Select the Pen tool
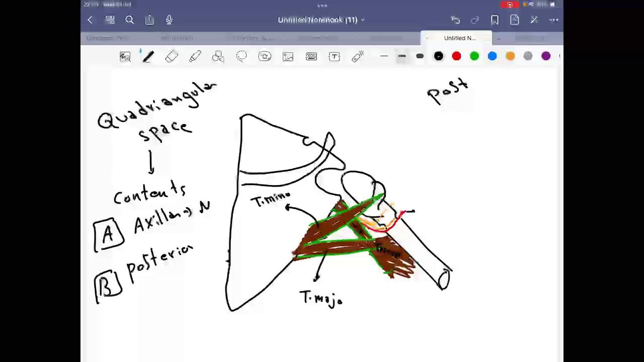The width and height of the screenshot is (644, 362). [x=148, y=57]
